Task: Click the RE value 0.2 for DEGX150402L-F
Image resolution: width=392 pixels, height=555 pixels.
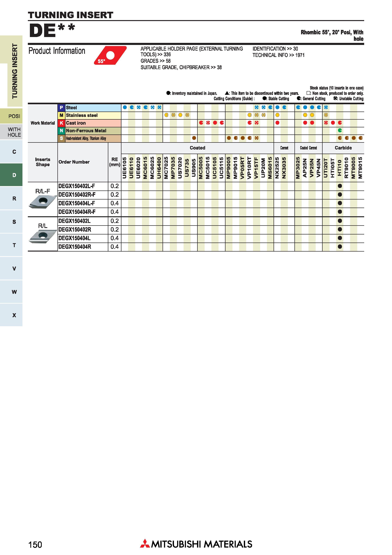Action: [115, 186]
